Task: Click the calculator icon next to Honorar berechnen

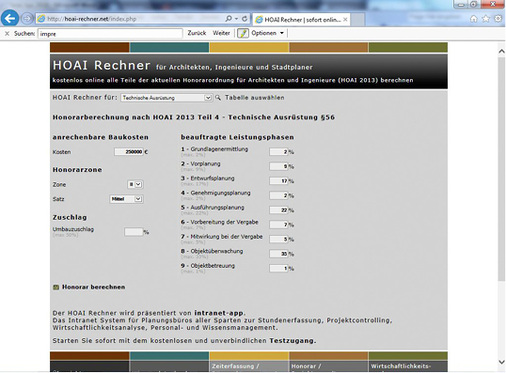Action: coord(56,287)
